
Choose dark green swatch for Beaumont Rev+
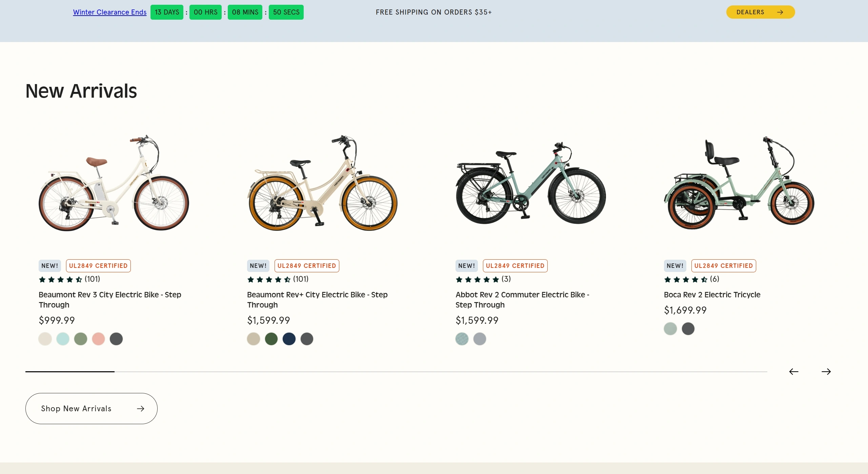point(271,339)
